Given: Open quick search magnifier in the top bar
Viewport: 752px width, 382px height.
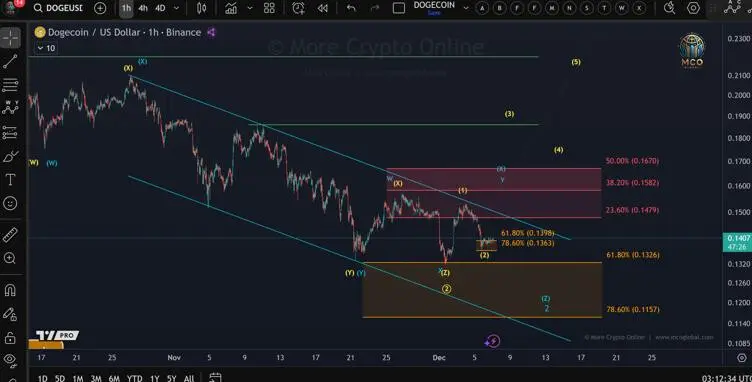Looking at the screenshot, I should click(x=670, y=8).
